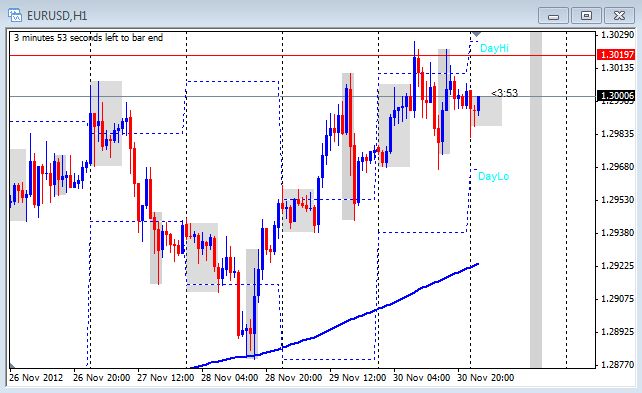Screen dimensions: 642x393
Task: Click the 30 Nov 04:00 time label
Action: point(421,377)
